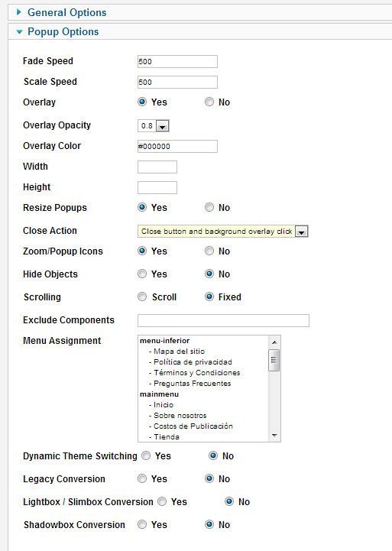Click the Overlay Color field
392x551 pixels.
[177, 146]
